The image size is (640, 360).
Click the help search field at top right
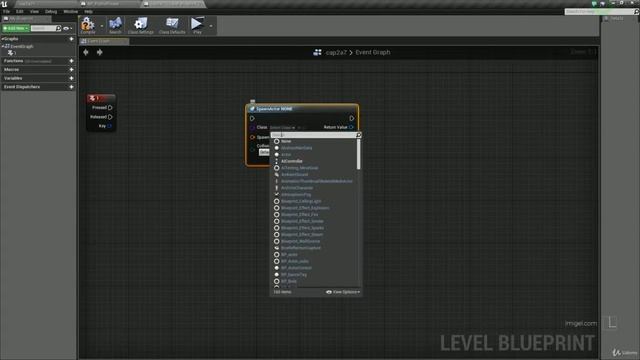click(602, 11)
